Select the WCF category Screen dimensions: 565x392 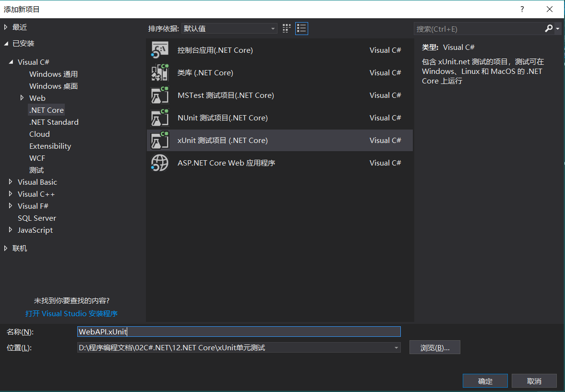pyautogui.click(x=37, y=158)
